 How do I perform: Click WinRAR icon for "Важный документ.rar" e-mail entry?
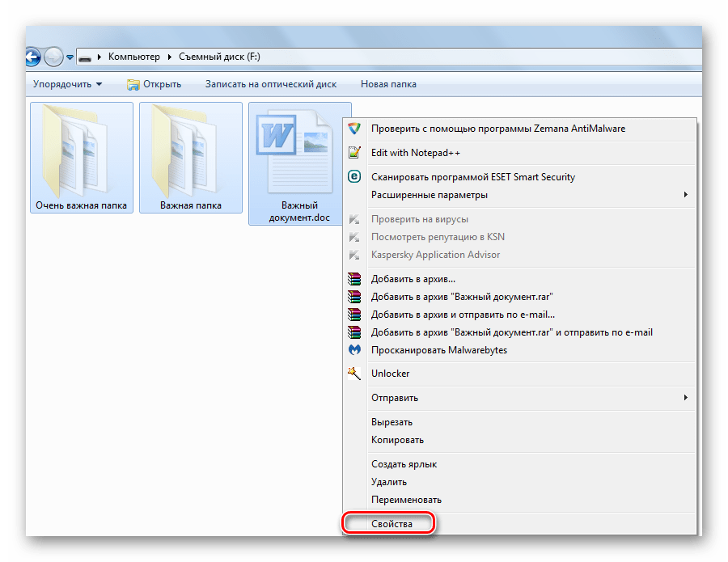pyautogui.click(x=354, y=332)
